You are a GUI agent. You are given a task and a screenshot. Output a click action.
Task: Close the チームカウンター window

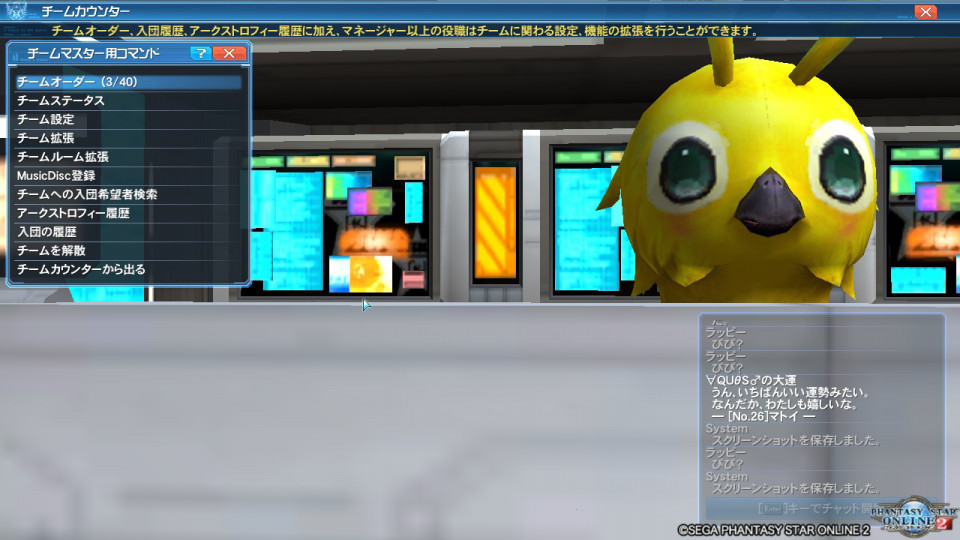pyautogui.click(x=925, y=12)
